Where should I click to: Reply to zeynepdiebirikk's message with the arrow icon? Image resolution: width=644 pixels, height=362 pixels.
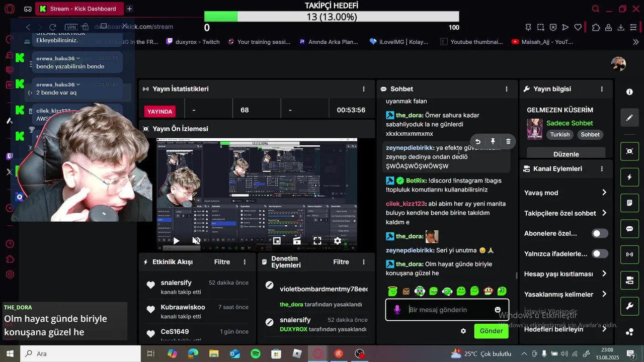pyautogui.click(x=477, y=142)
